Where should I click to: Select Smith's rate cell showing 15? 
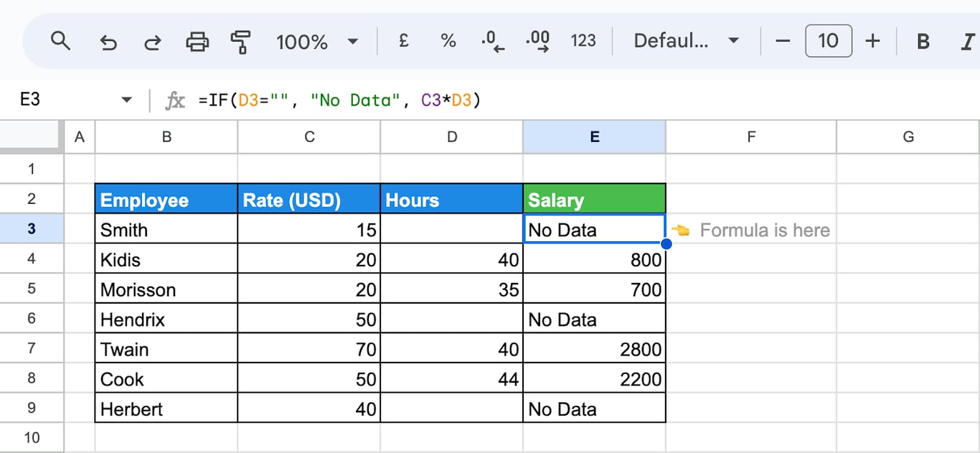(309, 229)
